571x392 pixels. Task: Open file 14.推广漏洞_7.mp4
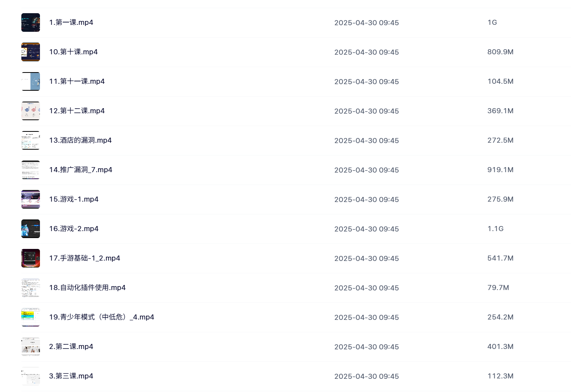pyautogui.click(x=81, y=170)
